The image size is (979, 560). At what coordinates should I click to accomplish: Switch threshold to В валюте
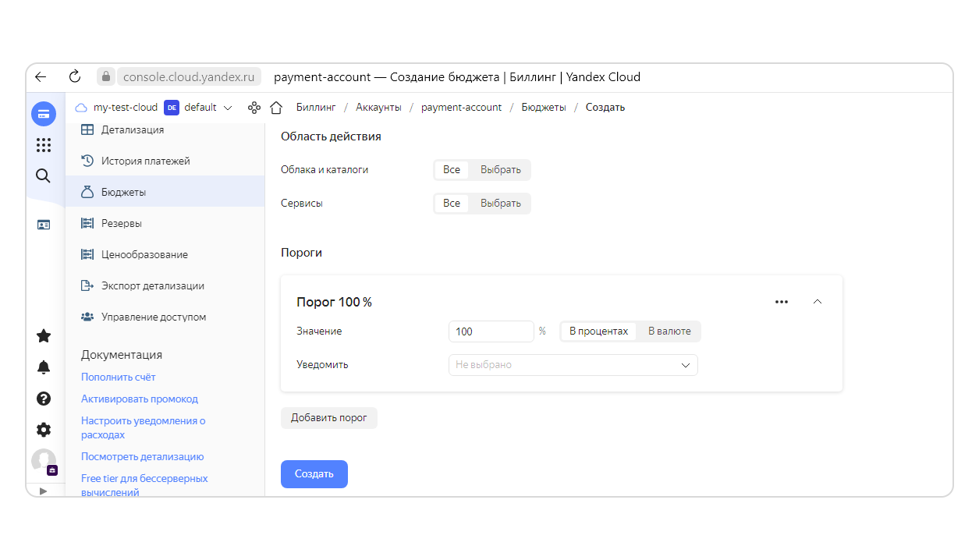[669, 331]
